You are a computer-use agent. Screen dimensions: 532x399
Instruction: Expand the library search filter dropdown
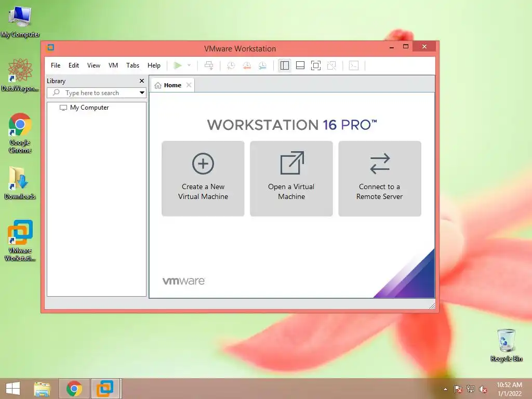(142, 92)
